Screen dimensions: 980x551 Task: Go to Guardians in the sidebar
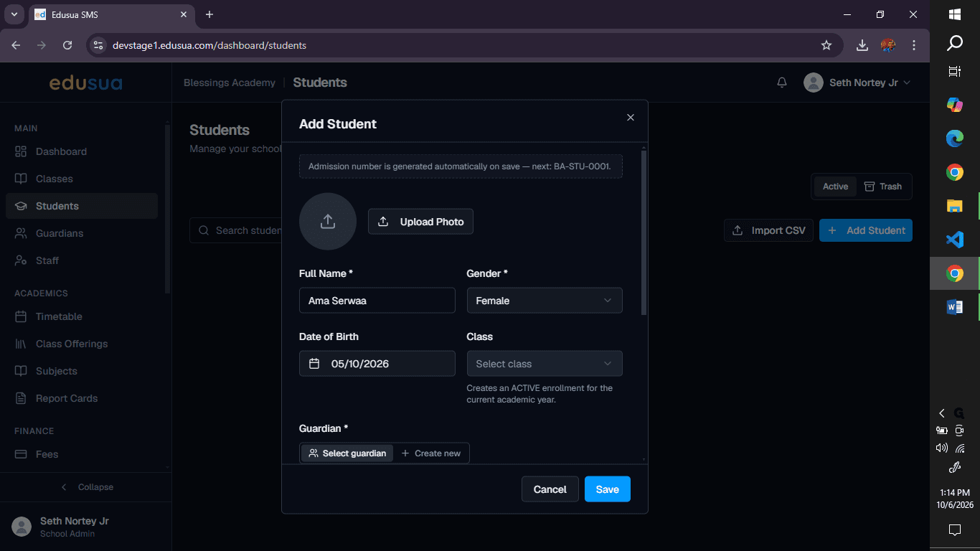click(82, 233)
